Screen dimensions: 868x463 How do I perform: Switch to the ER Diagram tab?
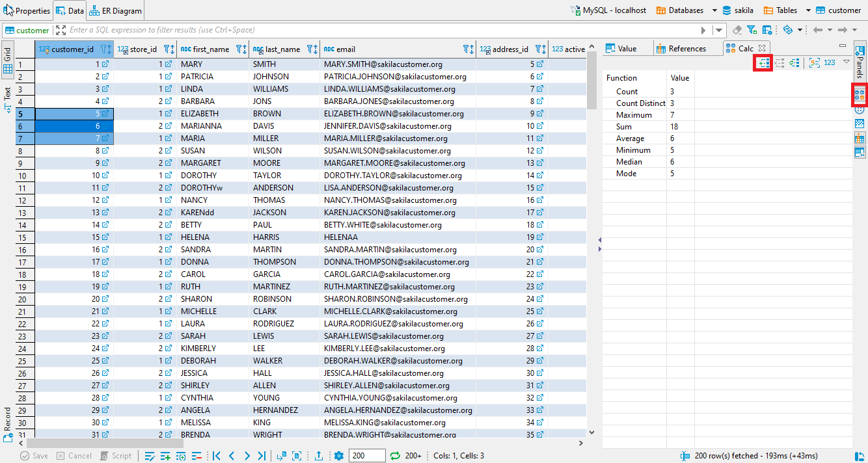coord(115,10)
